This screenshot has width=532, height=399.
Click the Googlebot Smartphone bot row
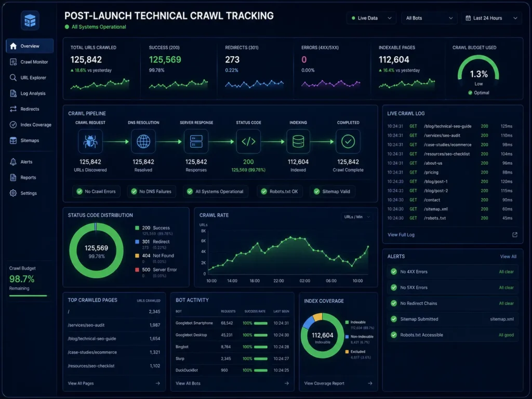pyautogui.click(x=232, y=323)
